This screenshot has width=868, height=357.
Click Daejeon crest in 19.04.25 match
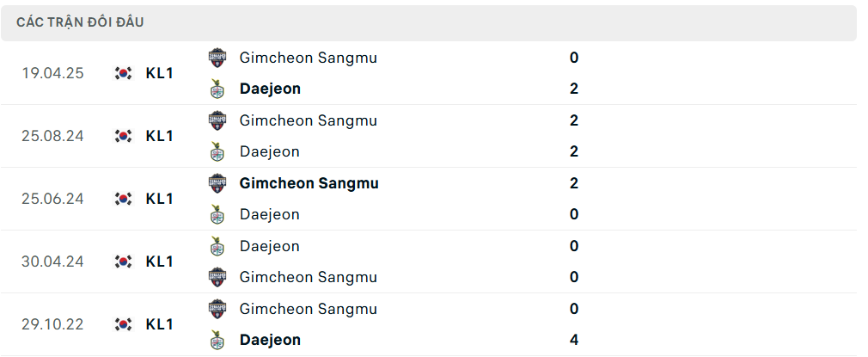tap(217, 89)
